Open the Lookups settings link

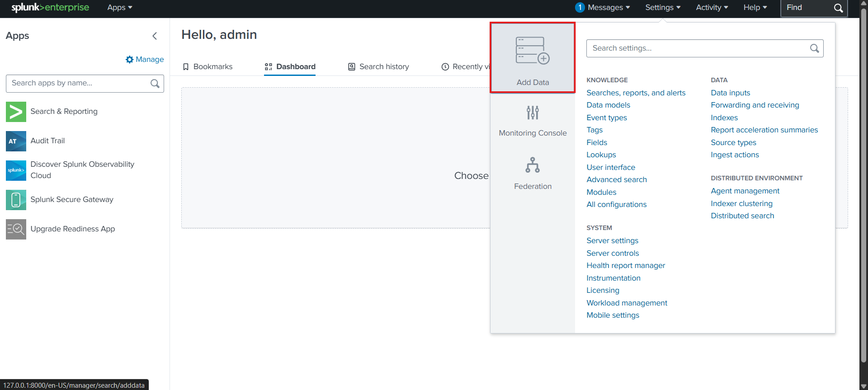601,155
